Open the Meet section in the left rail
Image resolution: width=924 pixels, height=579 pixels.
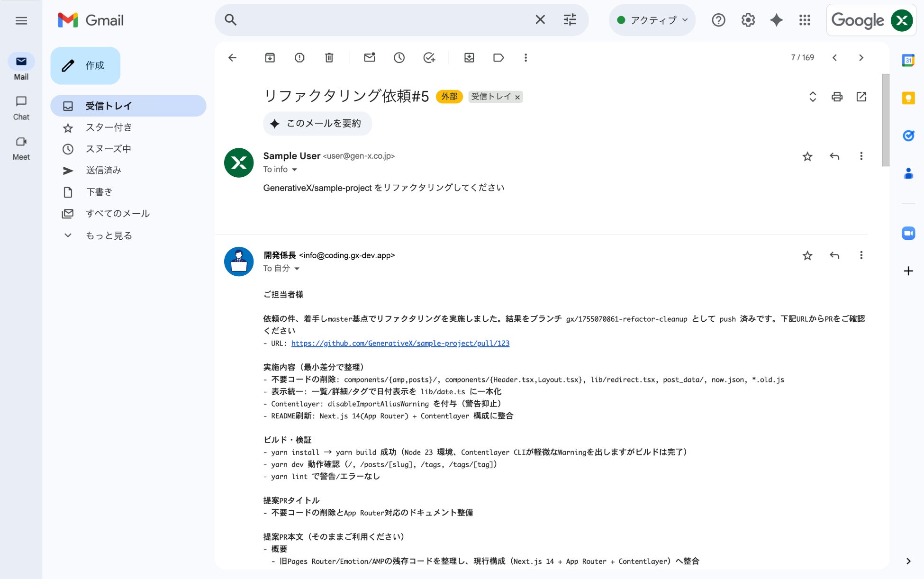point(21,148)
